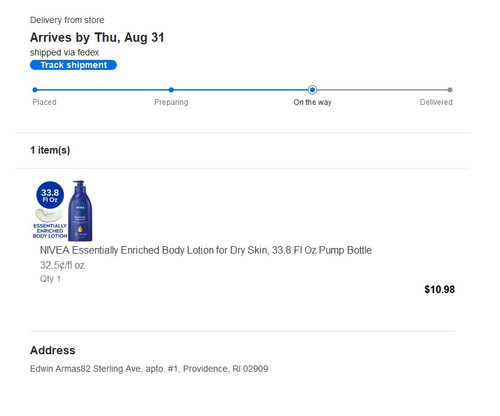This screenshot has width=500, height=416.
Task: Click the Placed step label
Action: point(44,102)
